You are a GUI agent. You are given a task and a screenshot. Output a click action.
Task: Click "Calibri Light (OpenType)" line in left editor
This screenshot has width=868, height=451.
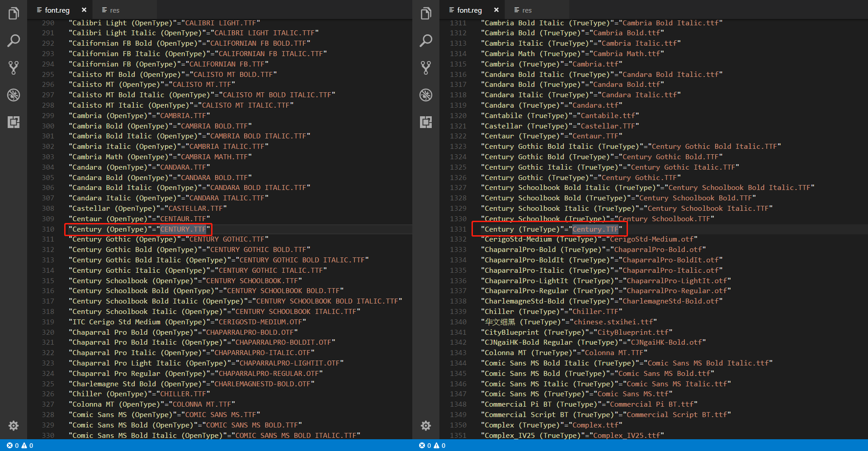click(x=164, y=23)
